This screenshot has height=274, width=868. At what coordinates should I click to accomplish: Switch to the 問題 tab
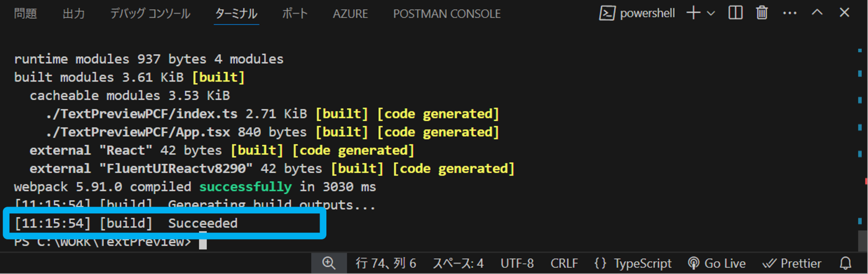25,14
